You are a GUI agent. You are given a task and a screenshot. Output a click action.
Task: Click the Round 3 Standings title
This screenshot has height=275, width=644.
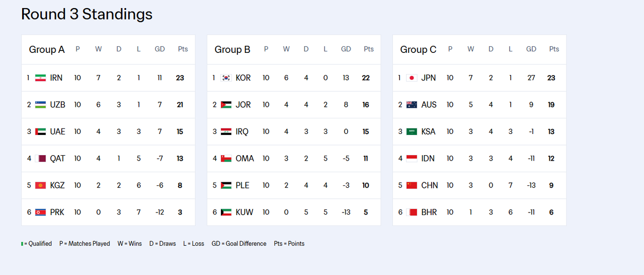pyautogui.click(x=87, y=14)
